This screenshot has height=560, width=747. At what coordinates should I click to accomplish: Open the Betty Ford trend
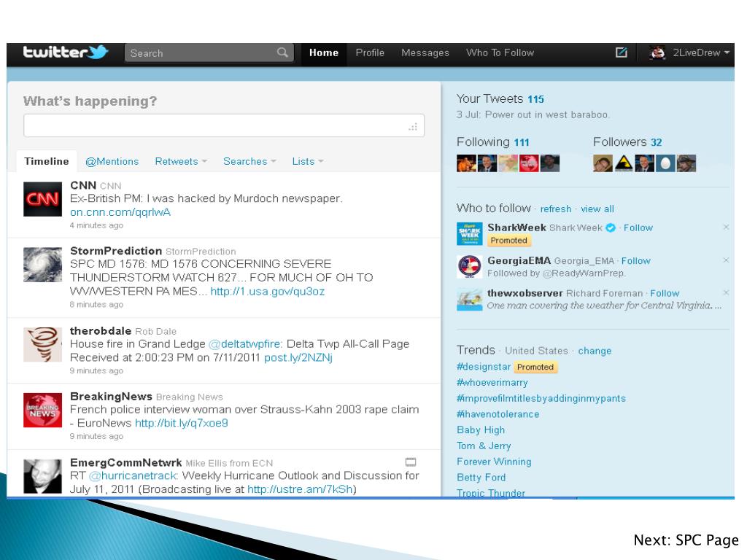coord(481,477)
